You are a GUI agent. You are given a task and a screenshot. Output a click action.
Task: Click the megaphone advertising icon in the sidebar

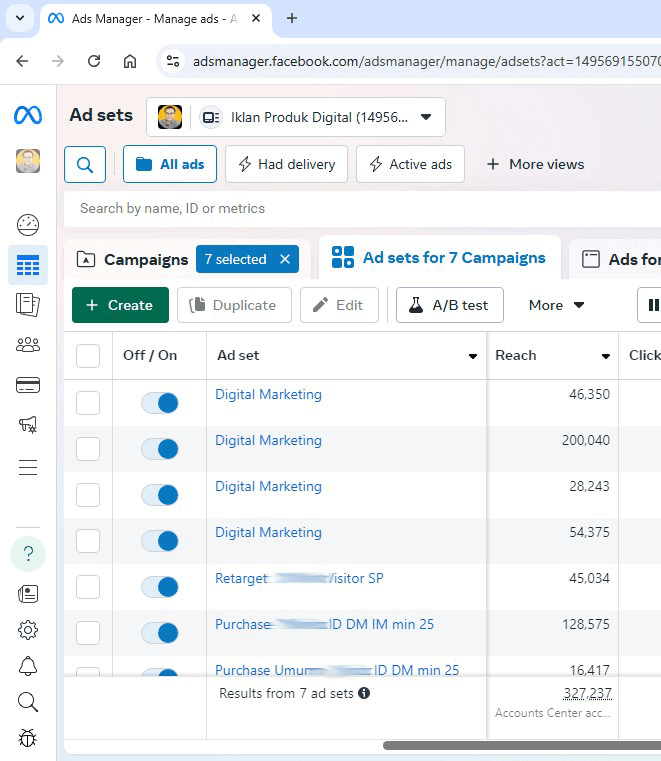coord(28,425)
